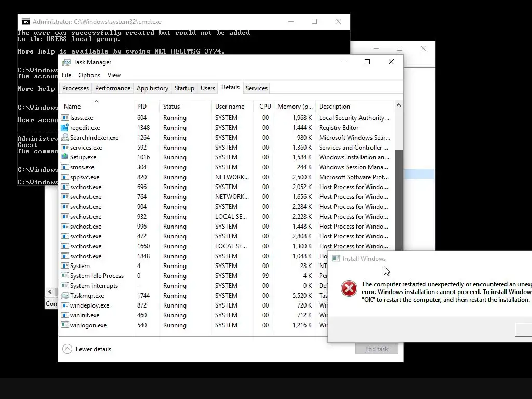Image resolution: width=532 pixels, height=399 pixels.
Task: Click the regedit.exe Registry Editor icon
Action: 64,128
